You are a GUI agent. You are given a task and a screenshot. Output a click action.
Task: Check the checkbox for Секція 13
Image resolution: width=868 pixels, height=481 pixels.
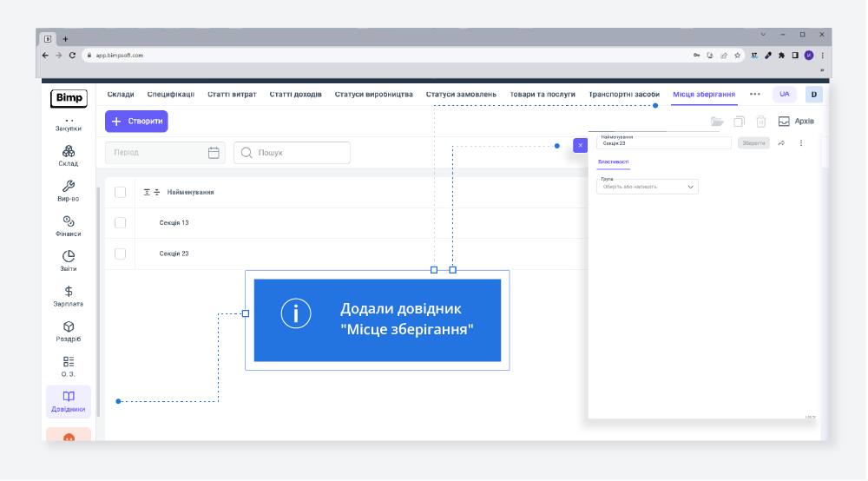[x=120, y=223]
